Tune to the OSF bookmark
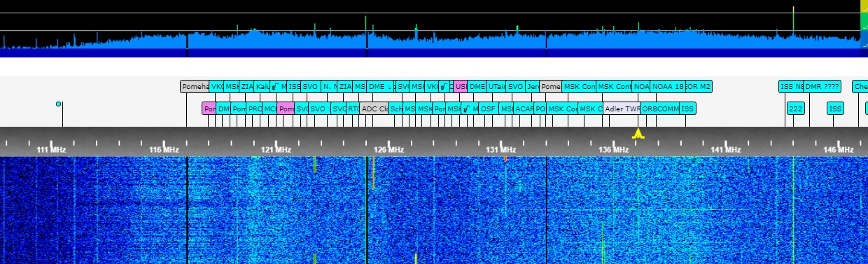This screenshot has width=868, height=264. (489, 109)
